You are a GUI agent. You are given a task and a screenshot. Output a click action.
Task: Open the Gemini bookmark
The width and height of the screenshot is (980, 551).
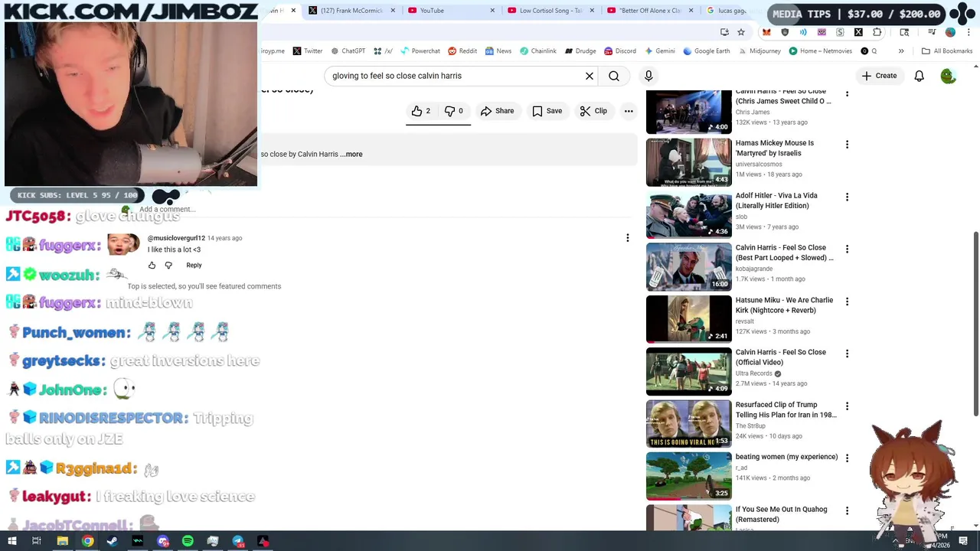[x=659, y=51]
